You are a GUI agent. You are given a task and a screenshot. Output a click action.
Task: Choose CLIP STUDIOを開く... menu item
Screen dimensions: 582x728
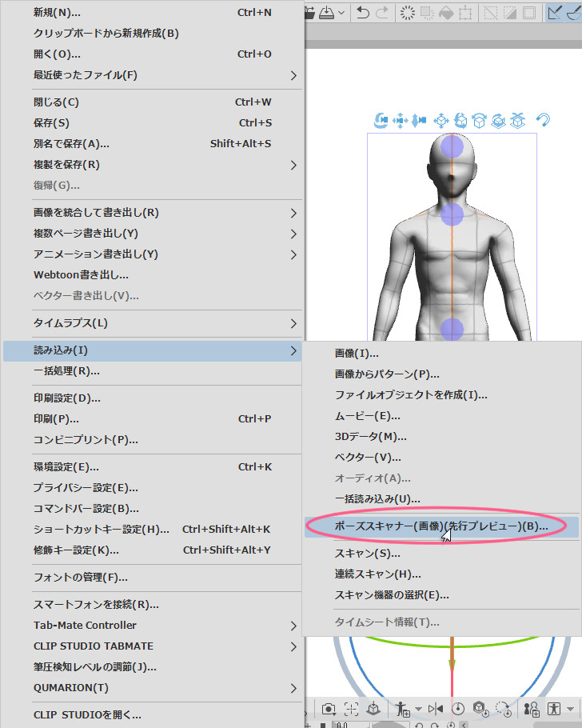pyautogui.click(x=152, y=715)
